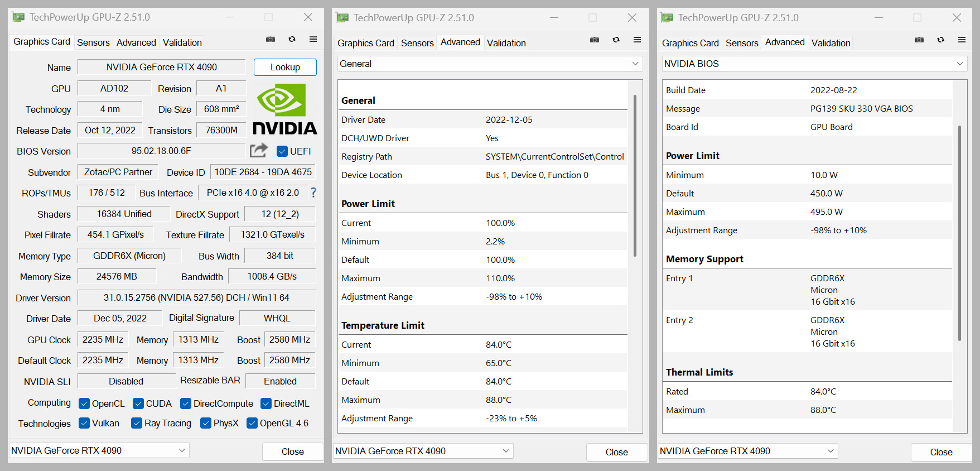980x471 pixels.
Task: Expand the General section dropdown
Action: [x=489, y=64]
